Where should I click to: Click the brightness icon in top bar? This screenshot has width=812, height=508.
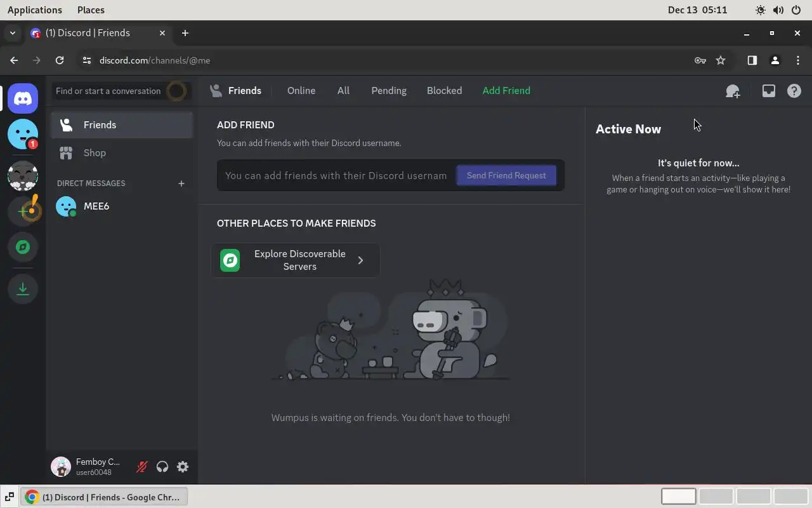tap(760, 10)
